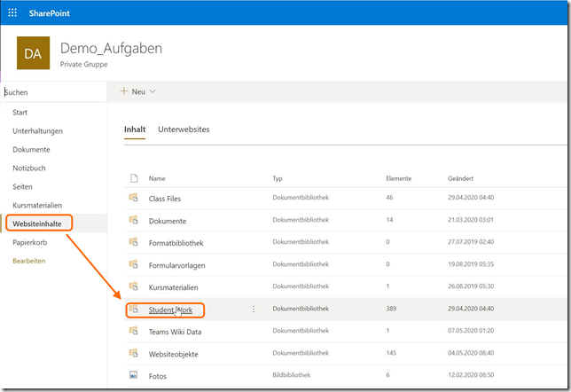Click the Class Files library icon
Image resolution: width=571 pixels, height=392 pixels.
(134, 199)
